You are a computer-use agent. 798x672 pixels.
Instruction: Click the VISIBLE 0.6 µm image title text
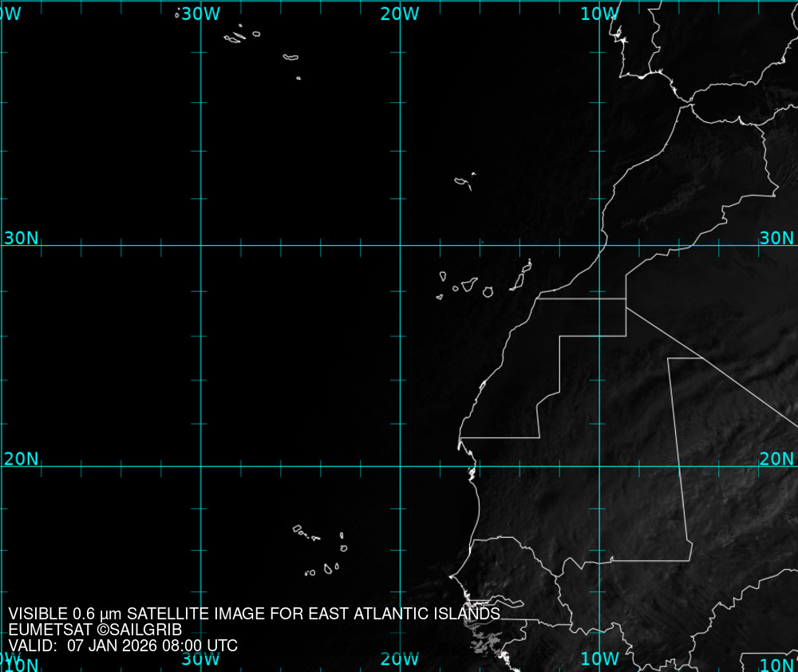(254, 614)
